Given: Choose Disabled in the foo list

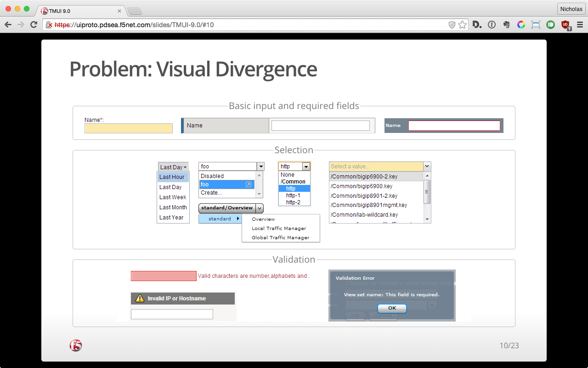Looking at the screenshot, I should click(227, 176).
